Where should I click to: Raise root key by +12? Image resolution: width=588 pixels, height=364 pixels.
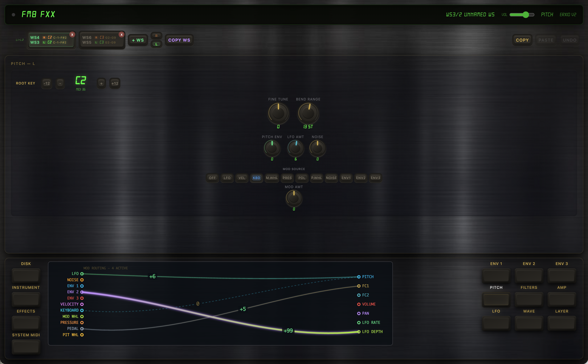[115, 83]
